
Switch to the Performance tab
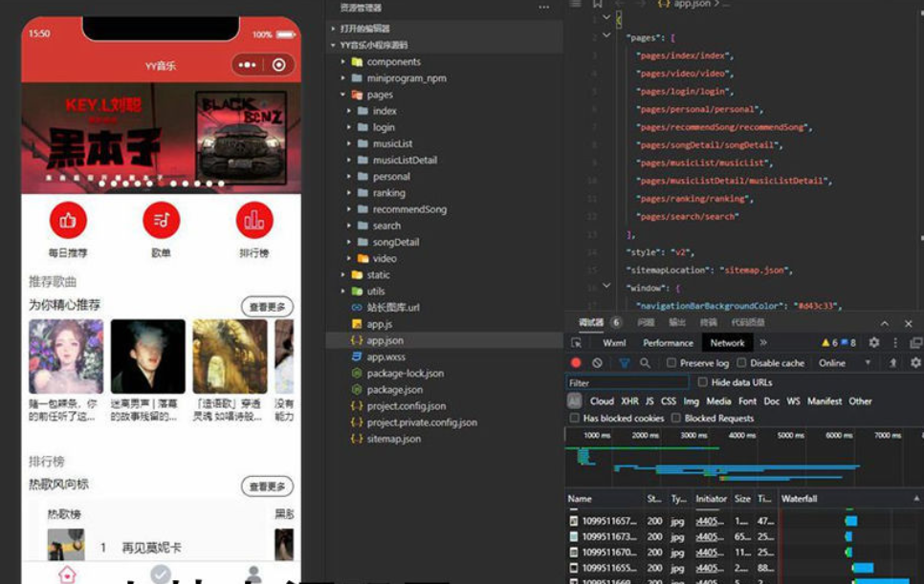click(x=669, y=342)
